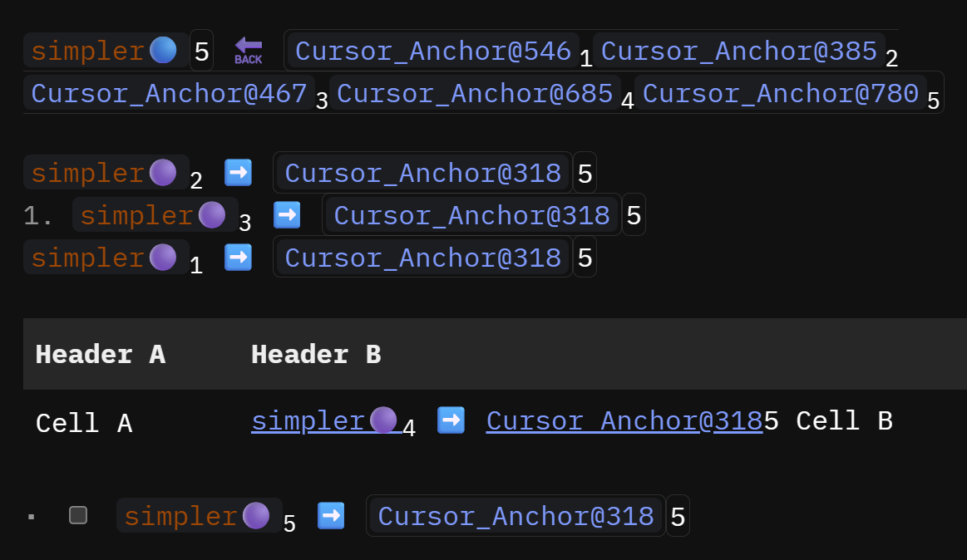Click the right arrow icon inside the table
This screenshot has width=967, height=560.
(451, 420)
